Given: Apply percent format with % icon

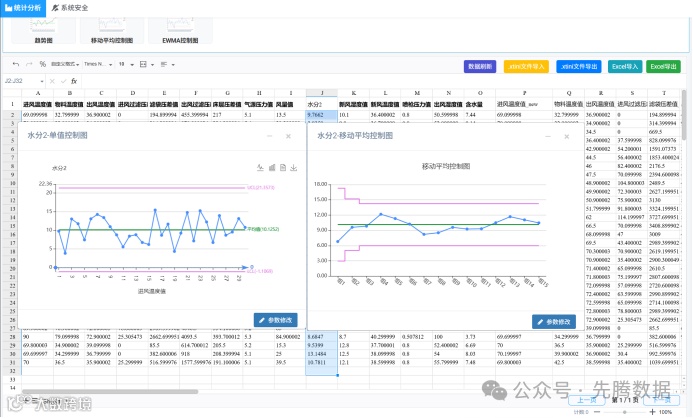Looking at the screenshot, I should [42, 65].
